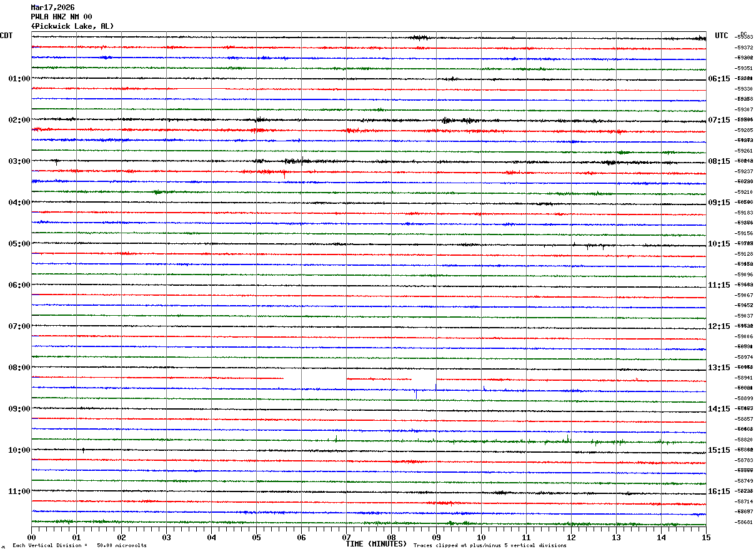Click the 07:15 UTC time label

coord(719,120)
